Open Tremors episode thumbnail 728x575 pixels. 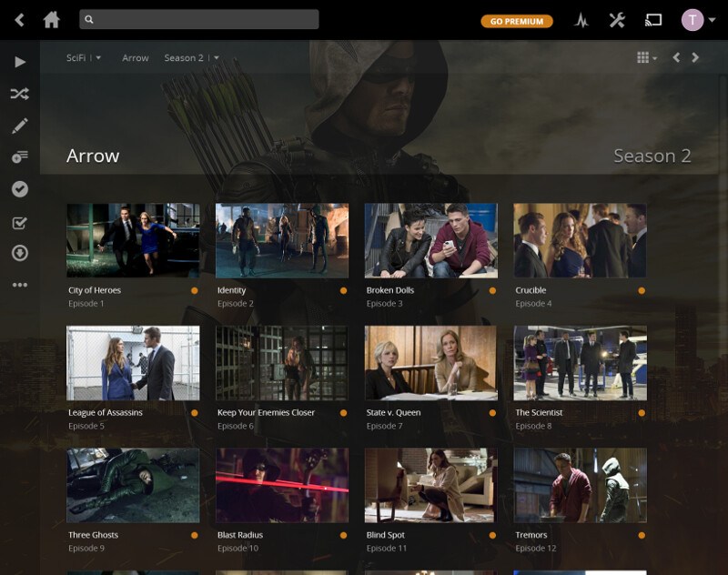(580, 486)
